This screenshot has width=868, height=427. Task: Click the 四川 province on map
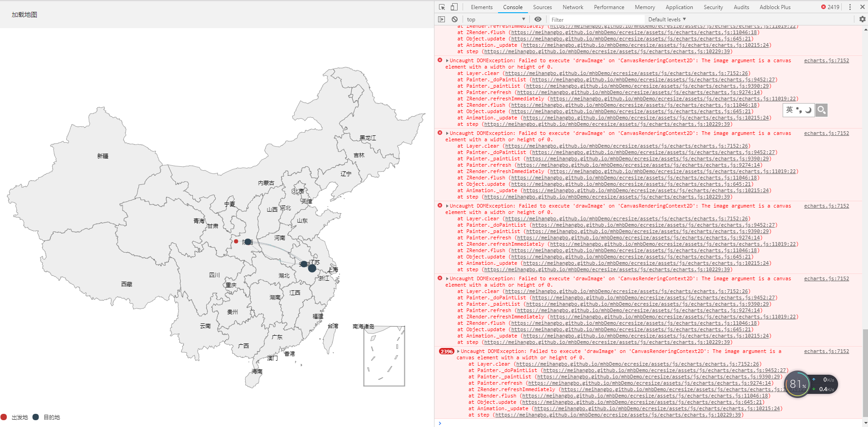tap(214, 275)
